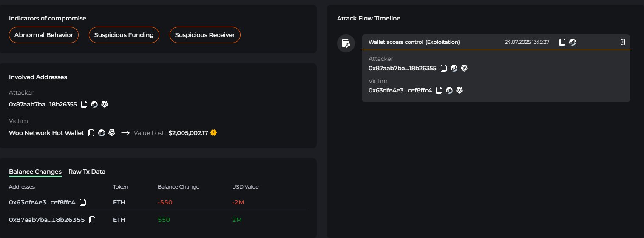Screen dimensions: 644x238
Task: Open attacker on Etherscan in Involved Addresses
Action: pyautogui.click(x=94, y=104)
